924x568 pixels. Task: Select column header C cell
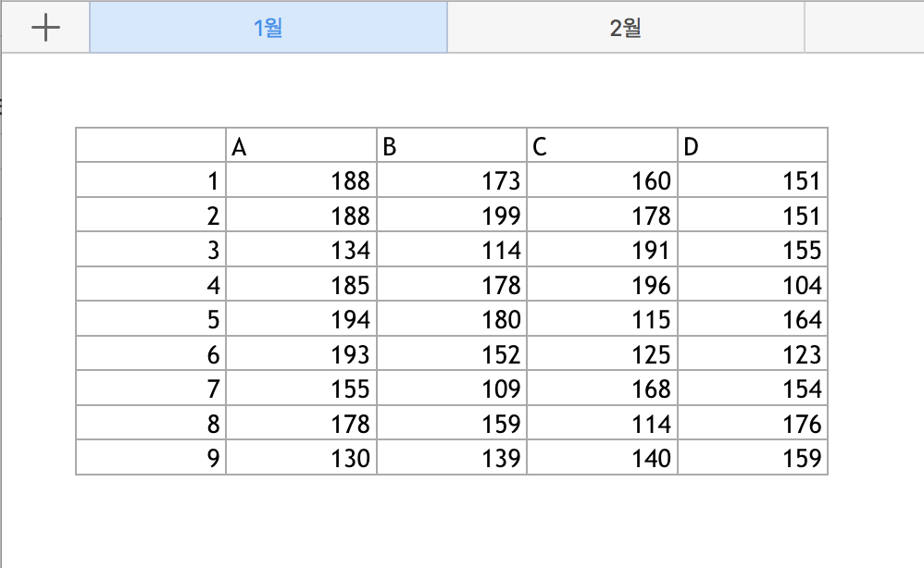602,145
